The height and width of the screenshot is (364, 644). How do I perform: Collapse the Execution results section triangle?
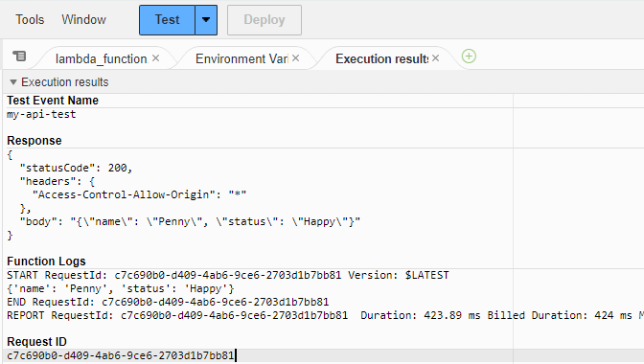[13, 82]
